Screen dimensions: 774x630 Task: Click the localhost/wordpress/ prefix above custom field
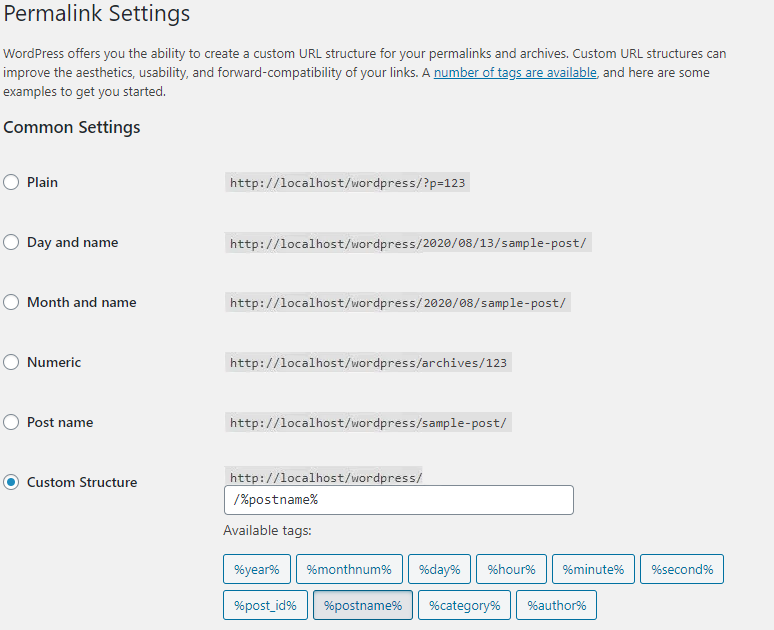point(324,477)
